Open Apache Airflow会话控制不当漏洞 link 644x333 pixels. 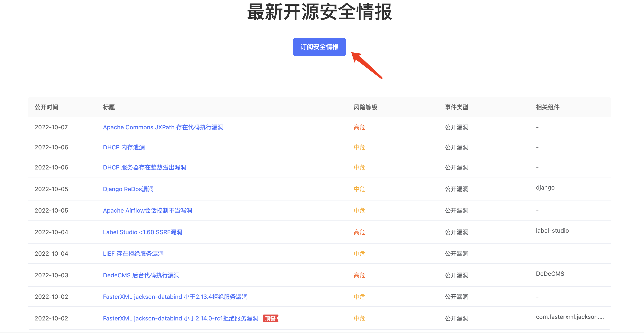point(147,211)
